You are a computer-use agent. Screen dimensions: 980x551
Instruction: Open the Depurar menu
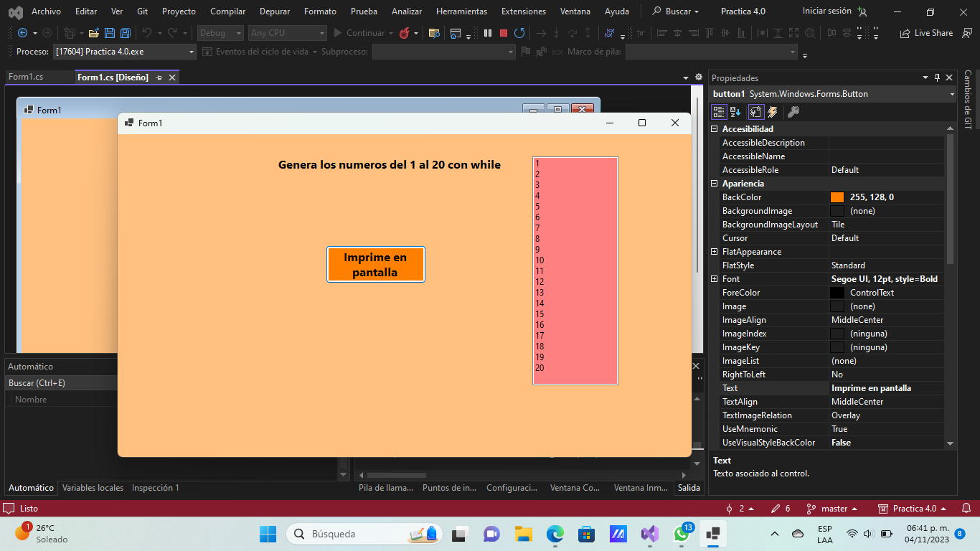click(x=274, y=11)
